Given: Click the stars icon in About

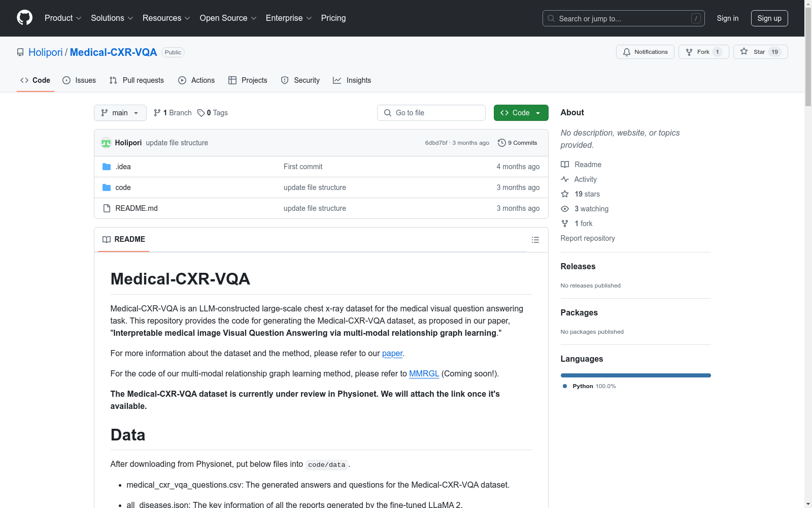Looking at the screenshot, I should tap(565, 194).
